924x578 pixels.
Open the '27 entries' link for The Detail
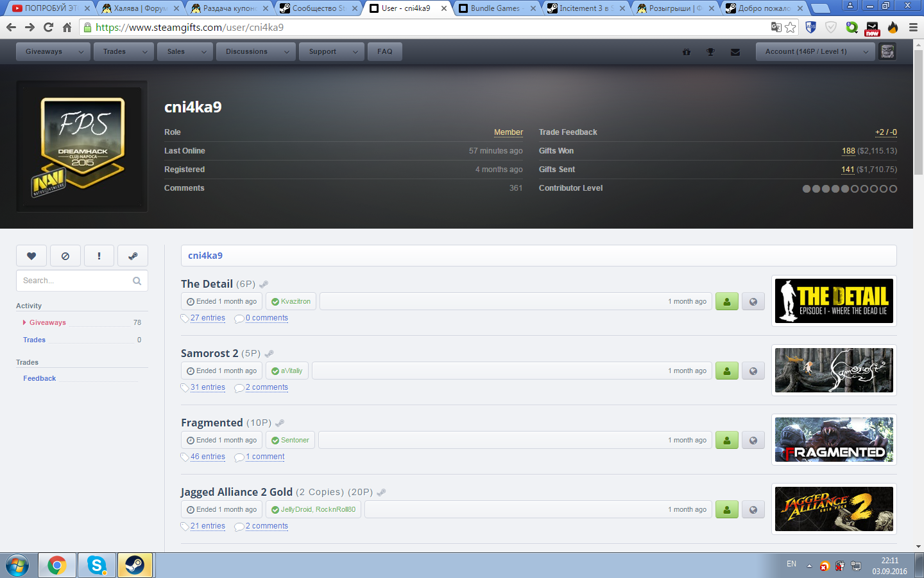click(x=208, y=318)
